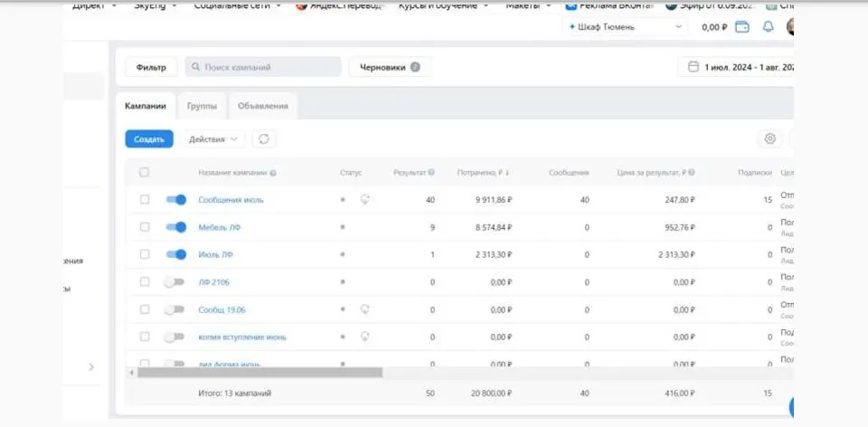Screen dimensions: 868x427
Task: Click the Яндекс.Переводчик bookmark icon
Action: pos(301,6)
